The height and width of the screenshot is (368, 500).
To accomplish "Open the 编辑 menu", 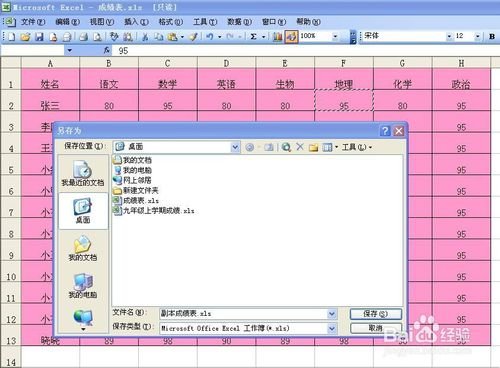I will pos(67,22).
